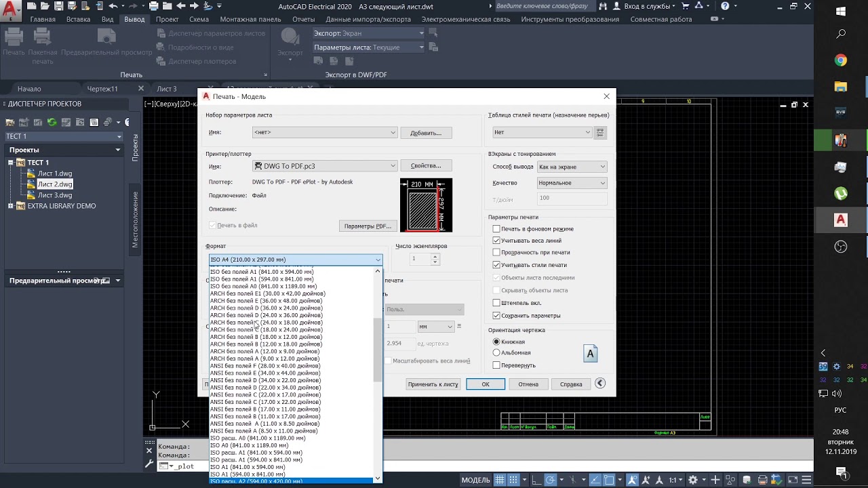
Task: Enable the 'Прозрачность при печати' checkbox
Action: tap(496, 253)
